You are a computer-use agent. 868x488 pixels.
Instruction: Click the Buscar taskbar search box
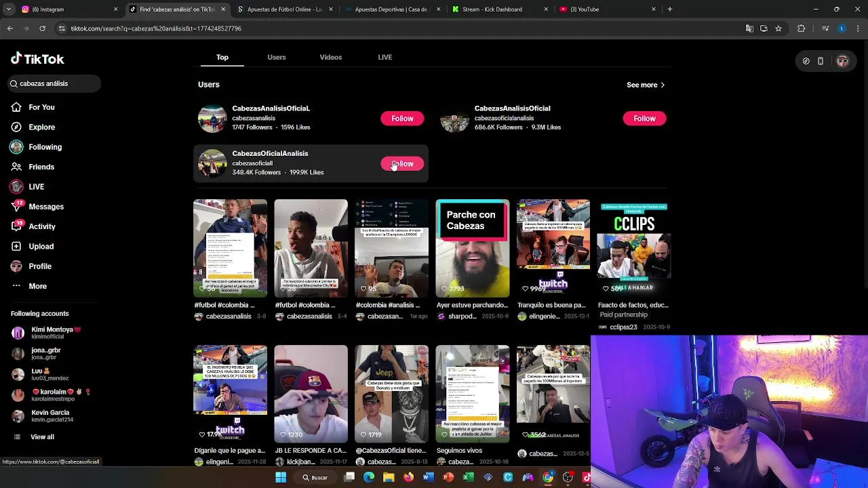tap(315, 478)
